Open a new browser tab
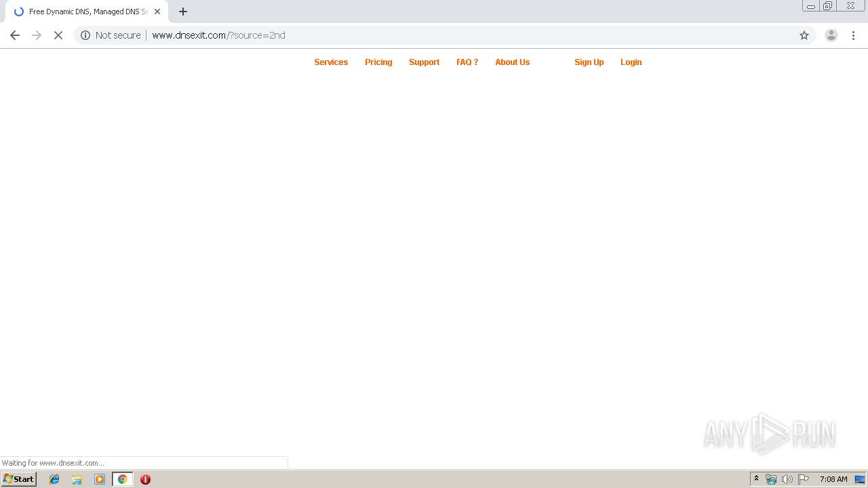This screenshot has width=868, height=488. [183, 12]
